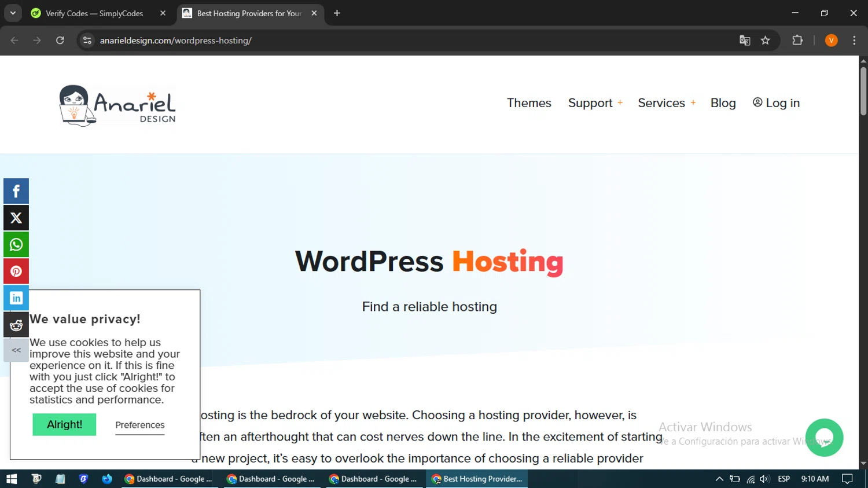This screenshot has width=868, height=488.
Task: Share the page on X
Action: pos(16,218)
